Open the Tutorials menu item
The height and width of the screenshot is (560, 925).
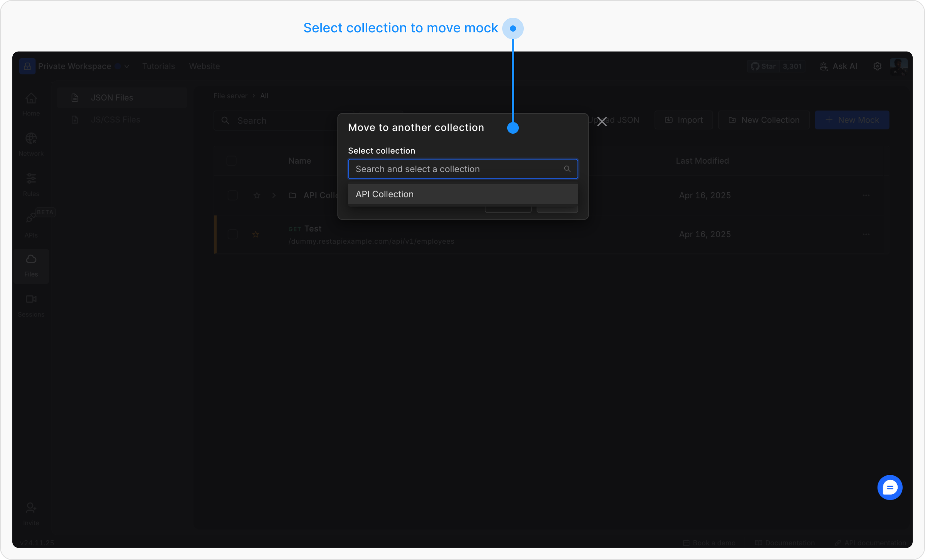click(158, 66)
